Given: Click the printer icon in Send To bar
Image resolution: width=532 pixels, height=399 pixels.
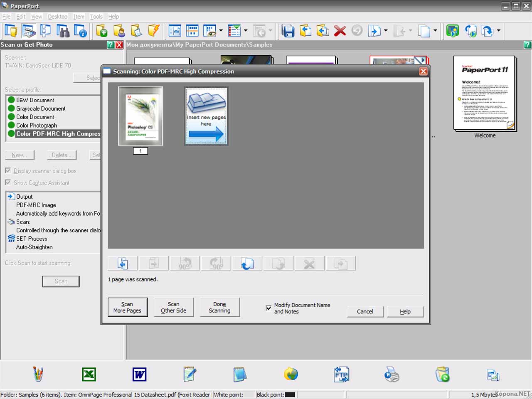Looking at the screenshot, I should [392, 374].
